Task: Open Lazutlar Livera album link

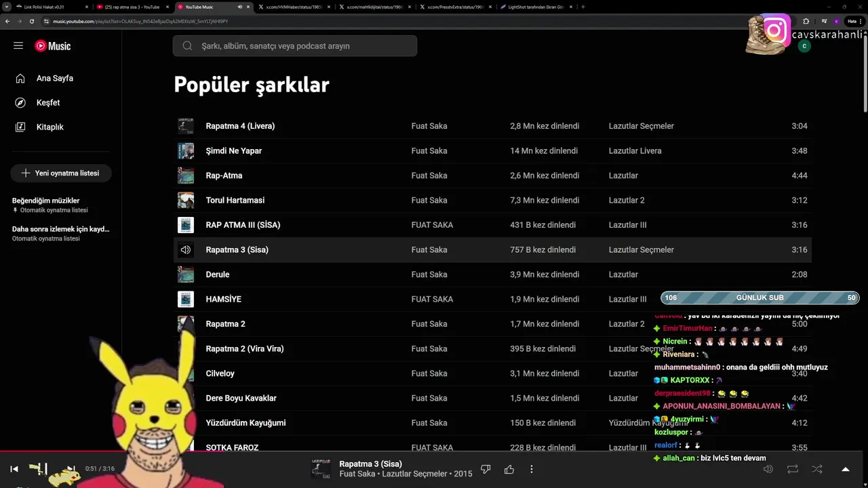Action: 635,150
